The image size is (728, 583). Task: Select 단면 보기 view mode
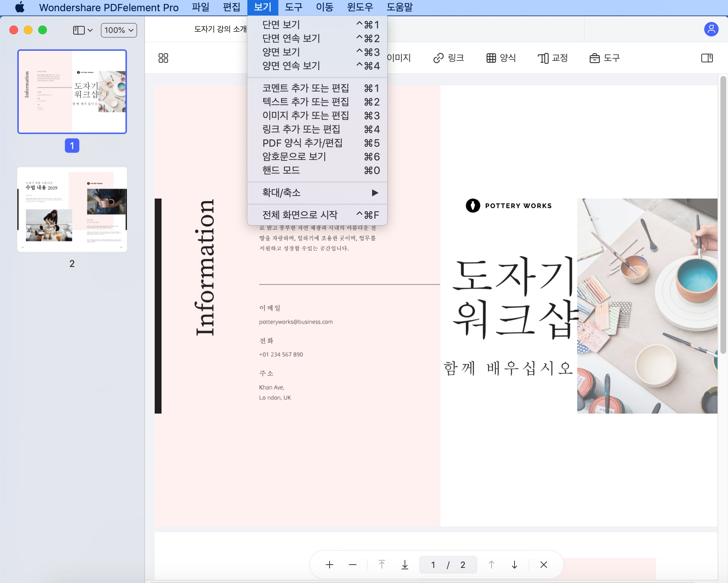[317, 25]
